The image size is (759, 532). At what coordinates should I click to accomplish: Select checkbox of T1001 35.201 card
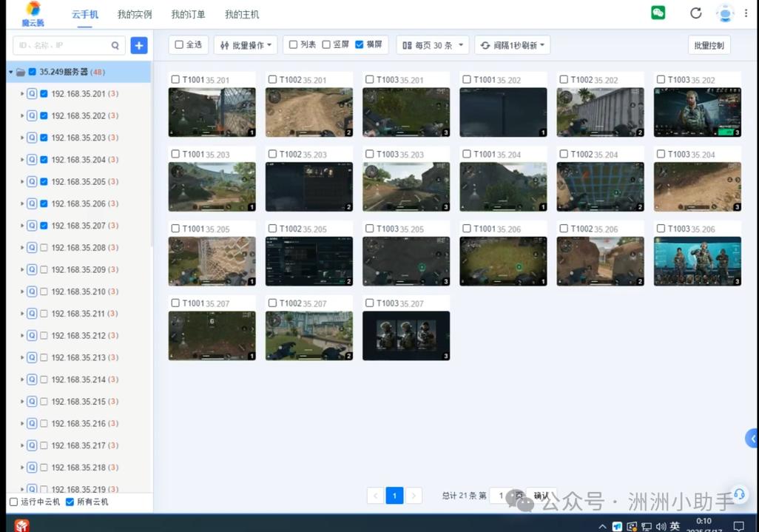(176, 79)
